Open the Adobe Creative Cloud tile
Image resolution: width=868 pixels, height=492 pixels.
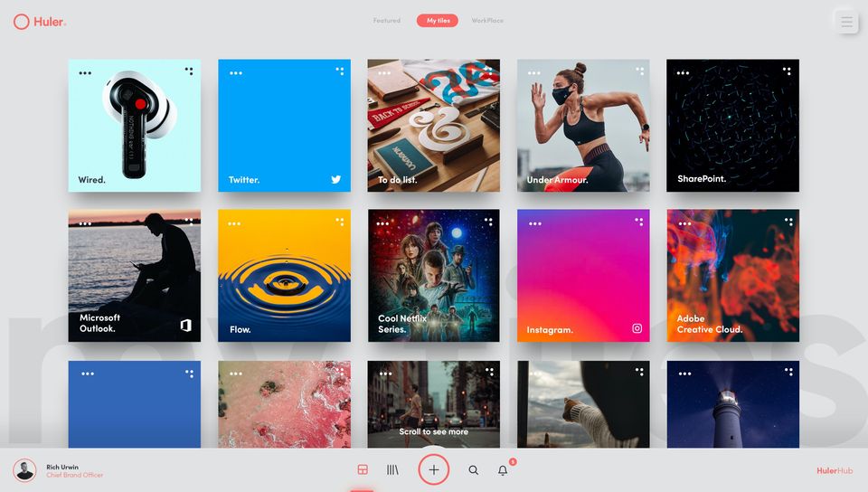click(x=733, y=276)
